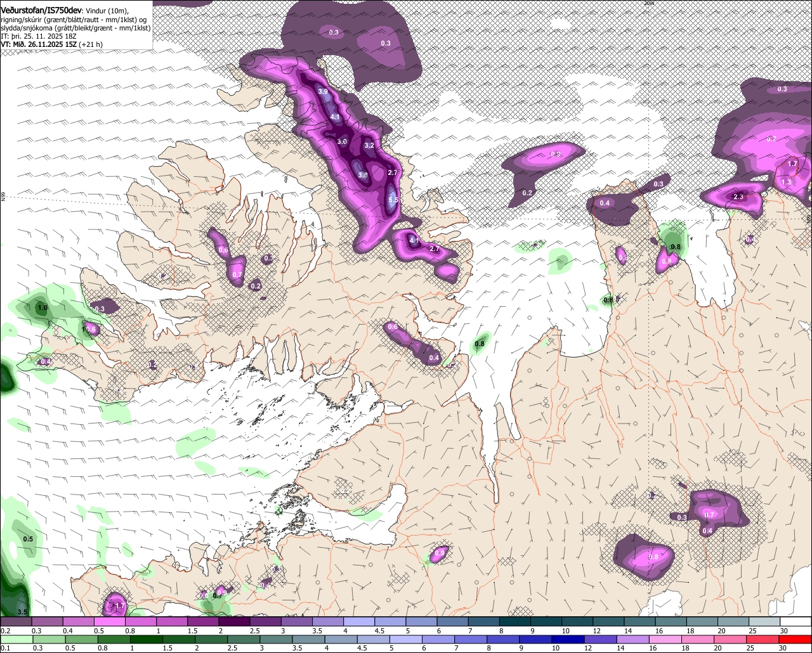Top legend row: click dark teal 8 swatch

[x=515, y=622]
